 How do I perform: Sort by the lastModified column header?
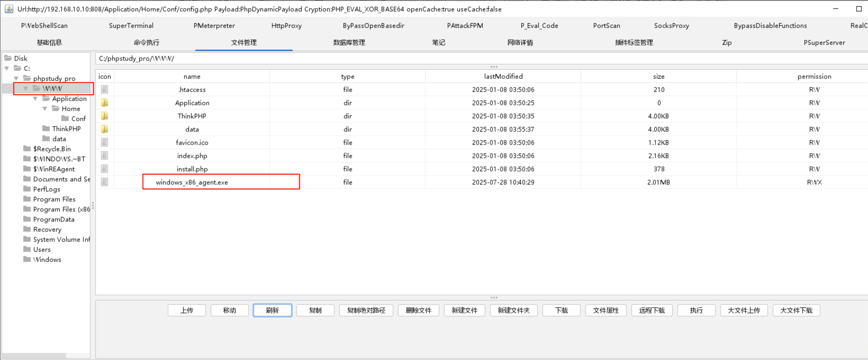(503, 76)
